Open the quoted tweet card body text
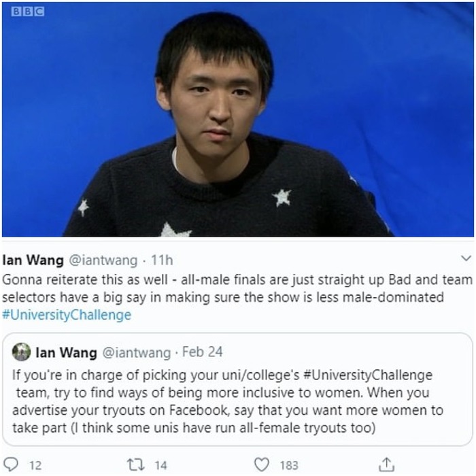 click(x=228, y=401)
